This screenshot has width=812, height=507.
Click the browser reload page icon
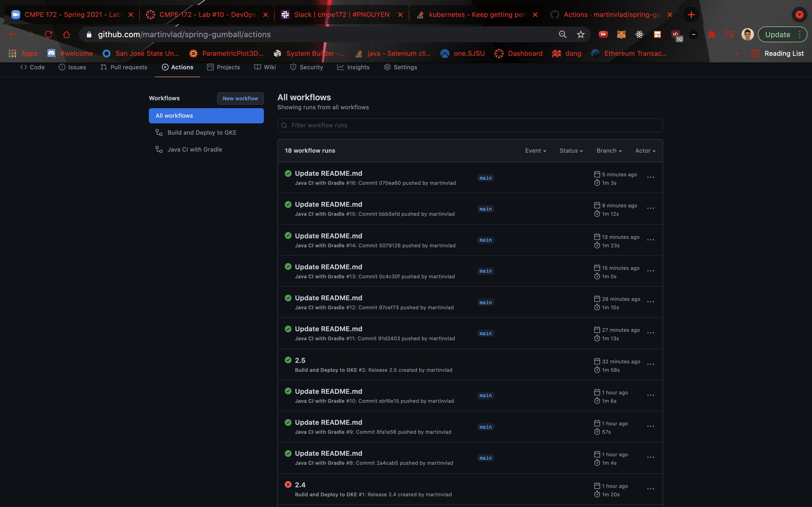coord(49,34)
